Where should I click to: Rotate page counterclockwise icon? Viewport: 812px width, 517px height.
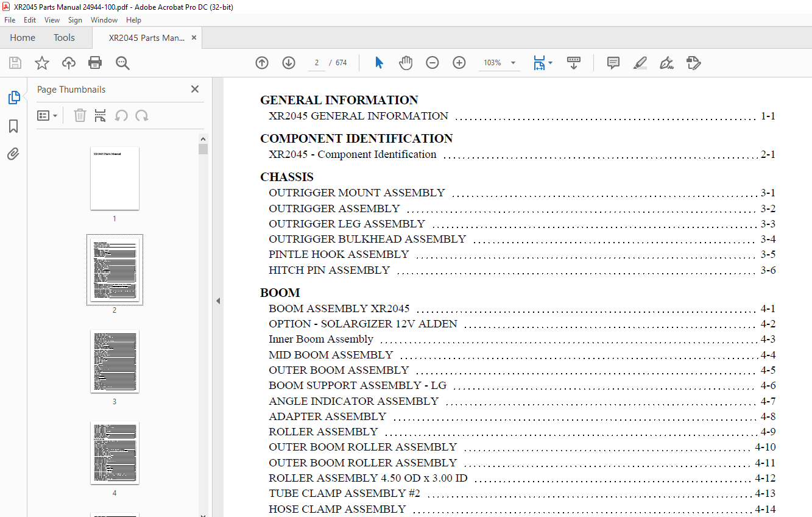121,115
